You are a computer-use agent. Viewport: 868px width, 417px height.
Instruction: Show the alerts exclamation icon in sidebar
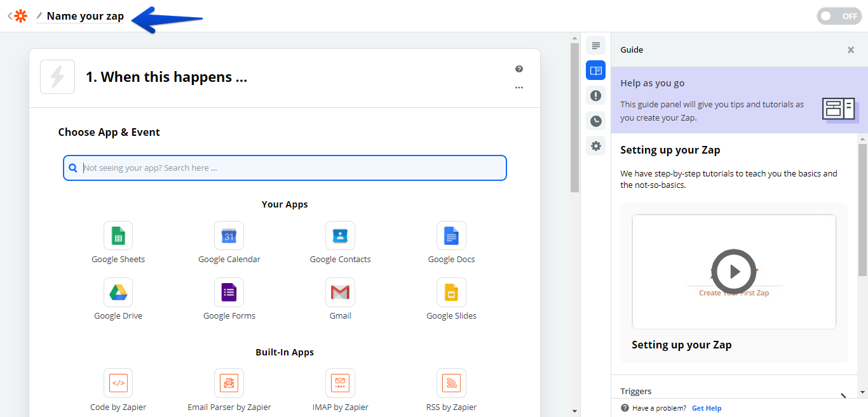[x=595, y=96]
